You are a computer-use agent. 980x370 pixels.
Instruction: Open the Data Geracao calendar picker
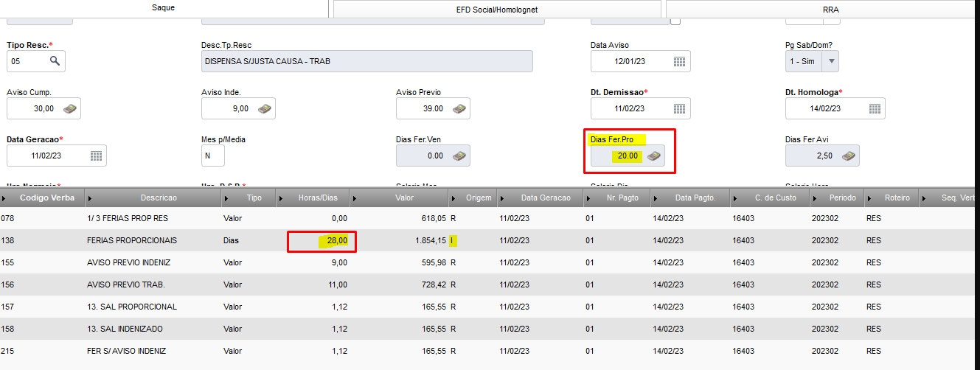(x=96, y=156)
